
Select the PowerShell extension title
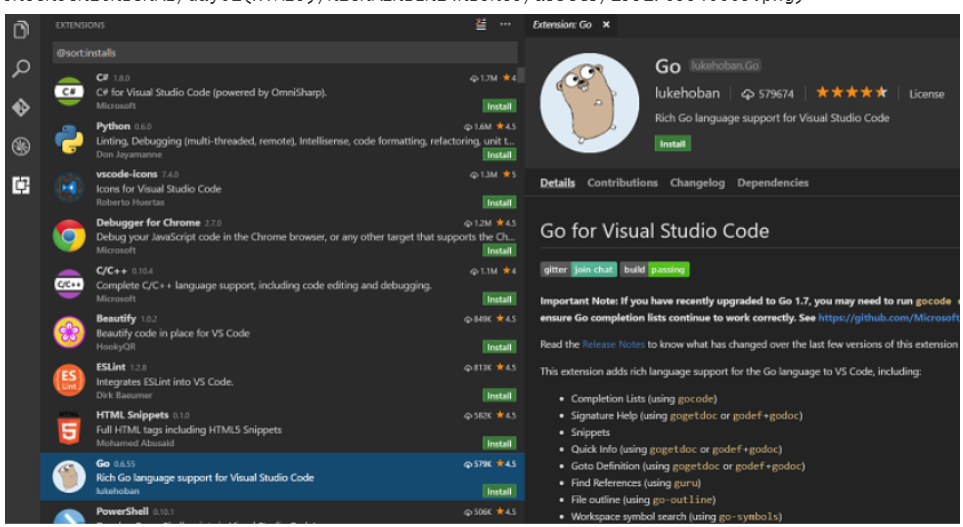(x=122, y=511)
